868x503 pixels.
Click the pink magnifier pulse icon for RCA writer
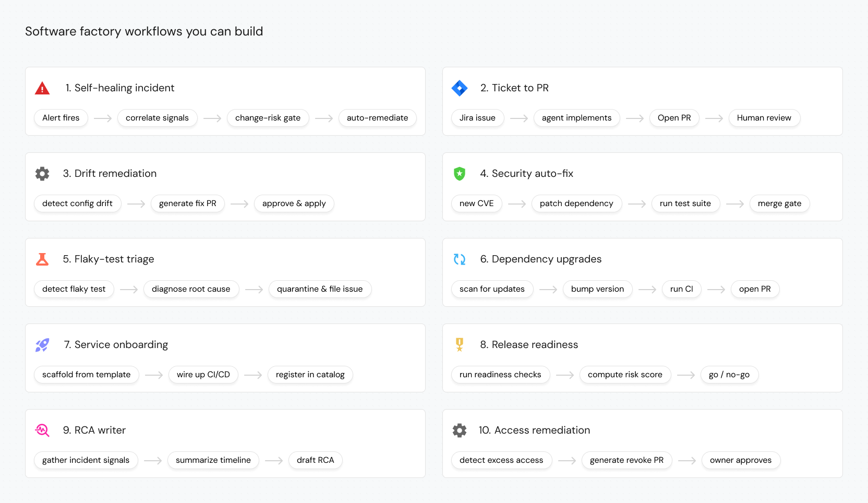point(42,430)
